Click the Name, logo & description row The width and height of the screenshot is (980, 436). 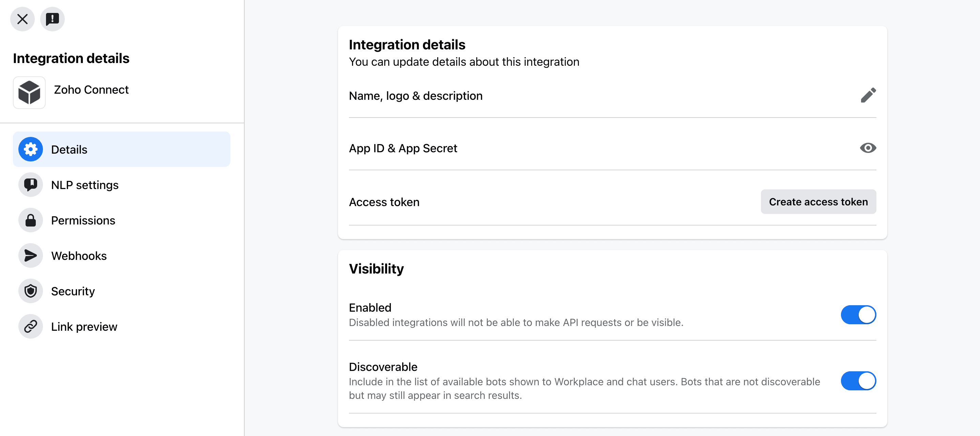(415, 96)
